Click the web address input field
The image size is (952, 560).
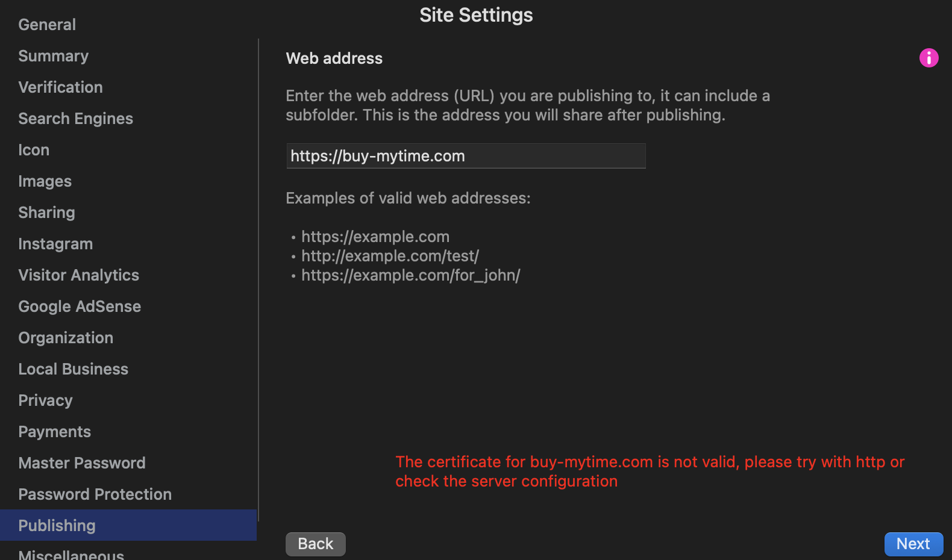465,156
